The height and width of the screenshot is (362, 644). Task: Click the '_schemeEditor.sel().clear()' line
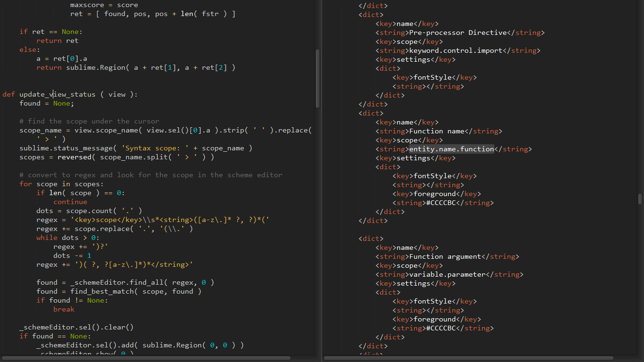[76, 328]
